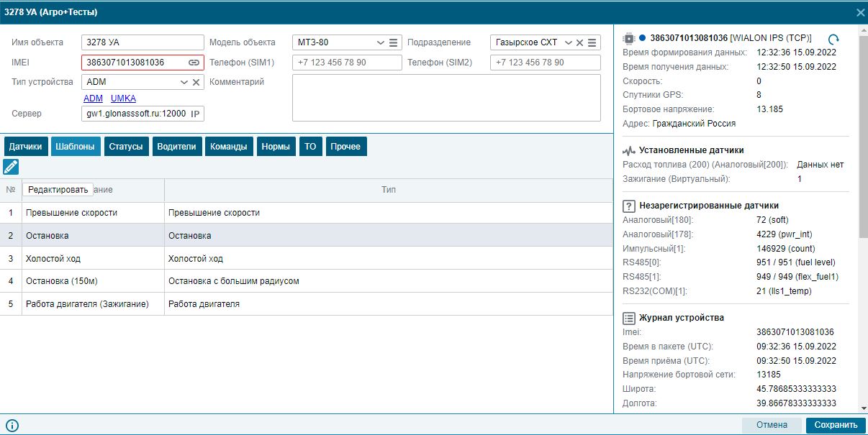The width and height of the screenshot is (868, 435).
Task: Click the Комментарий text area
Action: (446, 98)
